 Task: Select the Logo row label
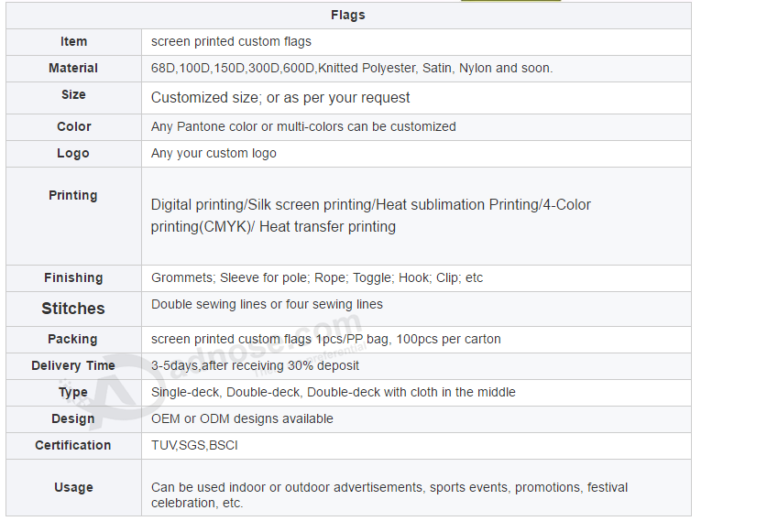pos(73,153)
